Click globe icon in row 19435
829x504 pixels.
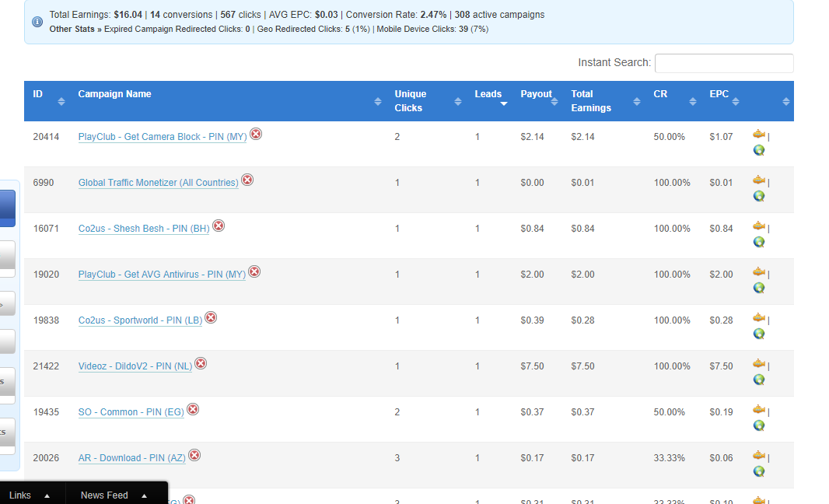click(759, 425)
